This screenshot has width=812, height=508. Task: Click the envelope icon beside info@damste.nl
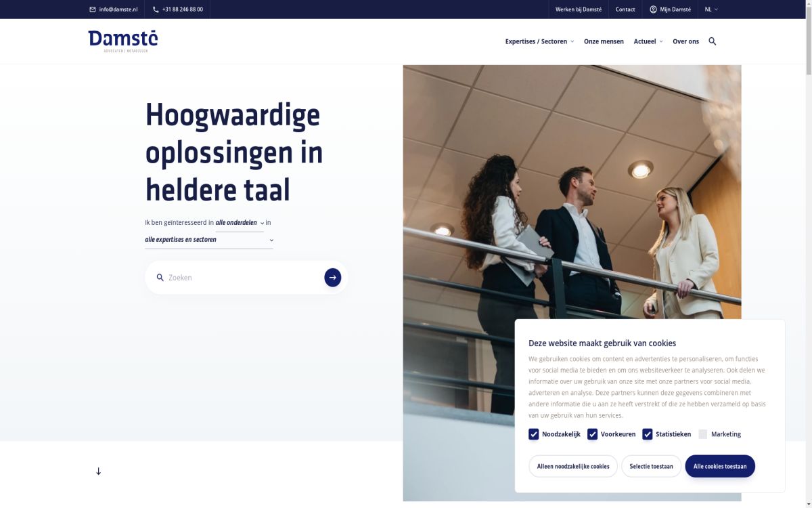[93, 9]
